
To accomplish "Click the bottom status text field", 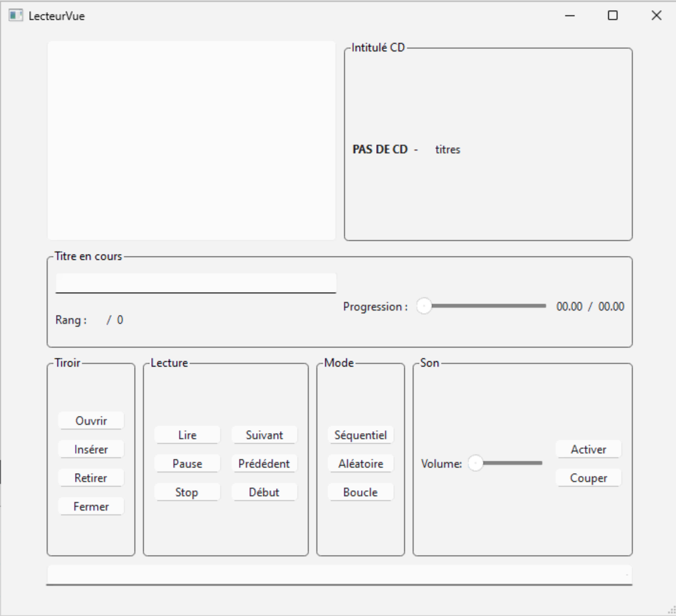I will pos(339,574).
